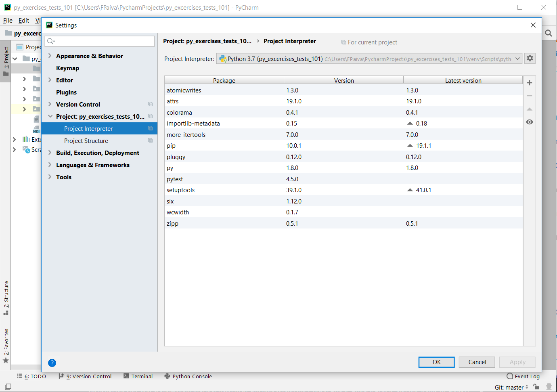Click breadcrumb Project: py_exercises_tests_10...
Image resolution: width=557 pixels, height=392 pixels.
pyautogui.click(x=207, y=41)
